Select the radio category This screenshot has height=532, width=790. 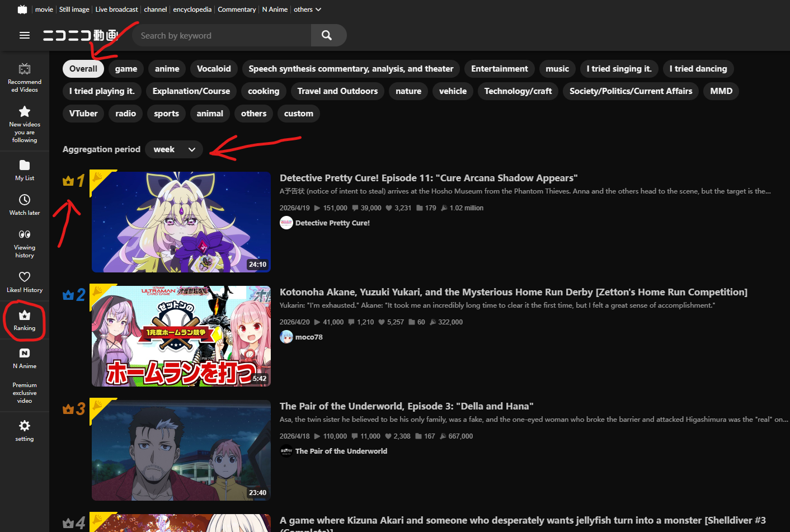[x=126, y=114]
